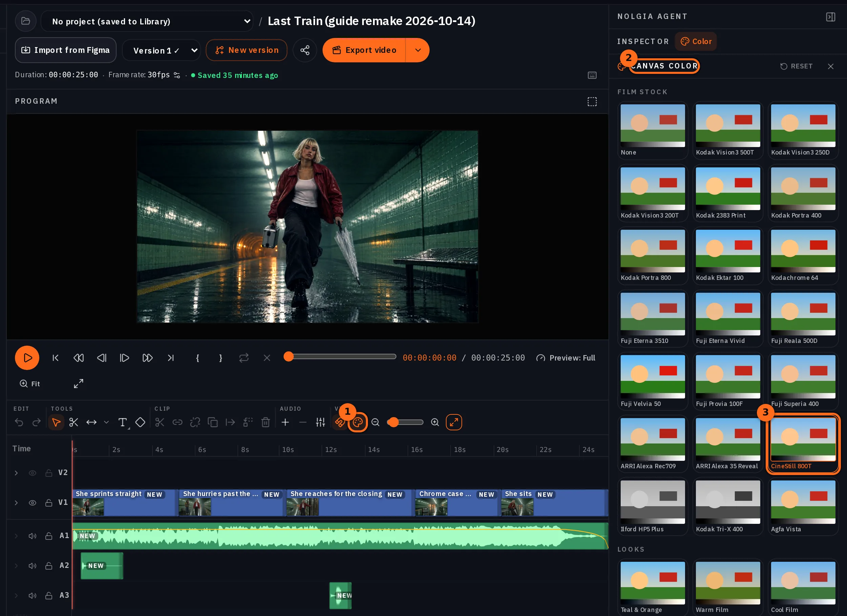Expand the V1 track chevron

16,503
